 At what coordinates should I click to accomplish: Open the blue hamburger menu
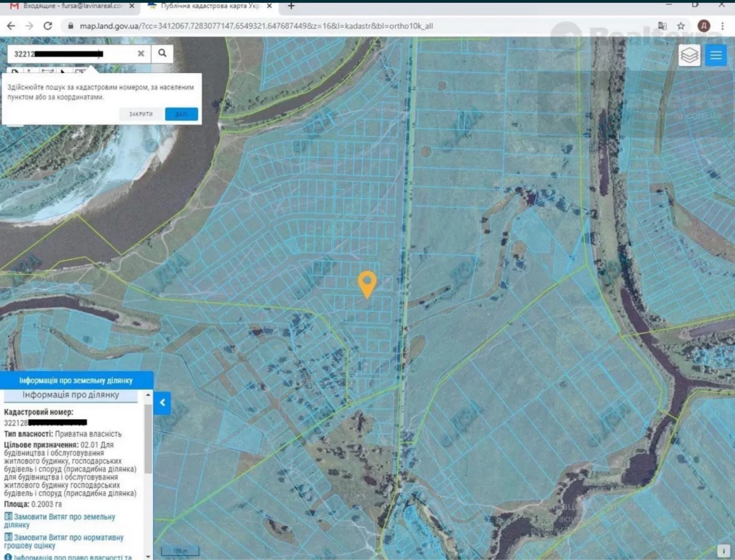pos(715,56)
